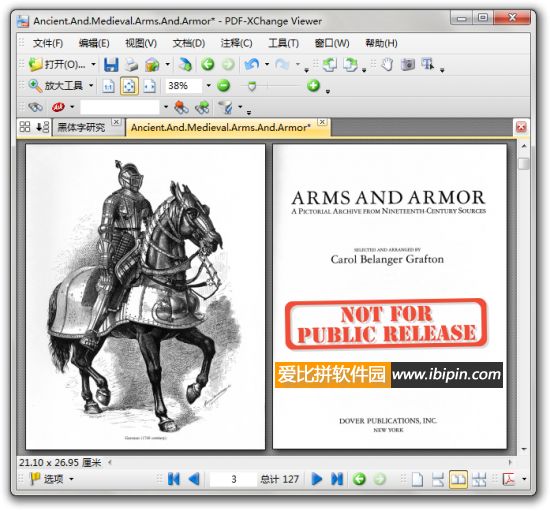Expand the search box history dropdown
Viewport: 550px width, 511px height.
(x=166, y=107)
